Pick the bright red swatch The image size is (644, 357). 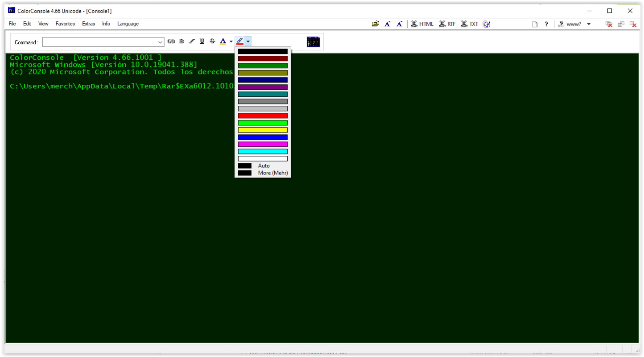(263, 116)
